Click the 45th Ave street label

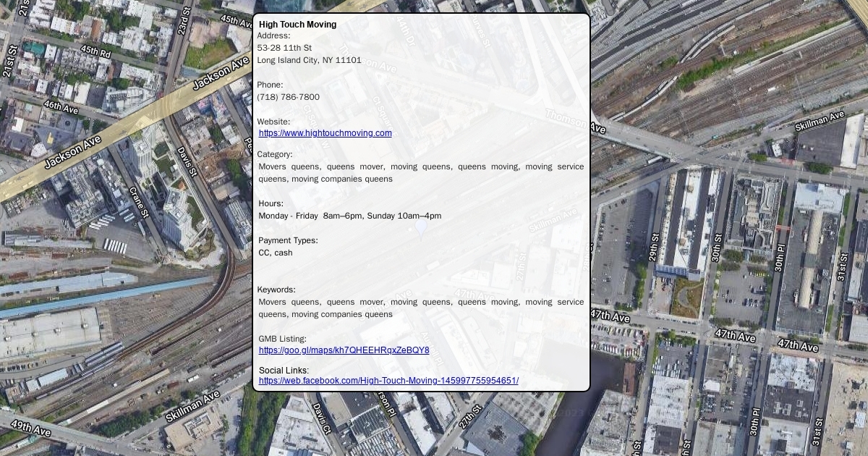pos(237,20)
